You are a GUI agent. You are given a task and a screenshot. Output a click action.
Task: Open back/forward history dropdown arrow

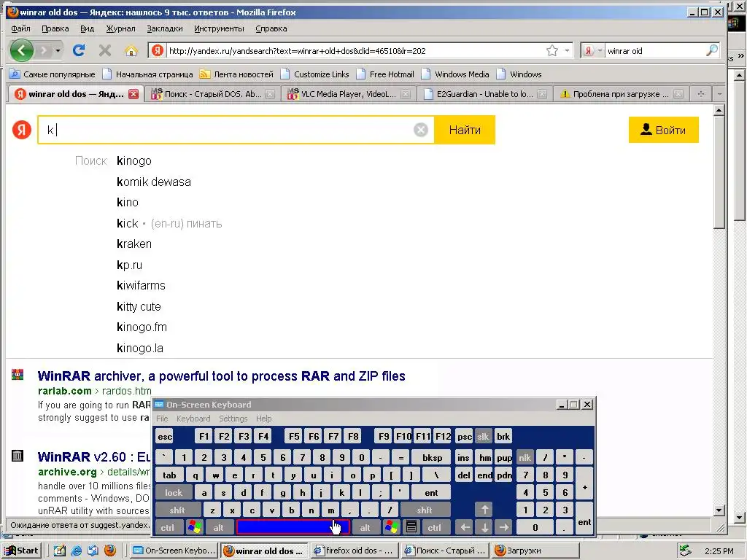click(x=58, y=50)
